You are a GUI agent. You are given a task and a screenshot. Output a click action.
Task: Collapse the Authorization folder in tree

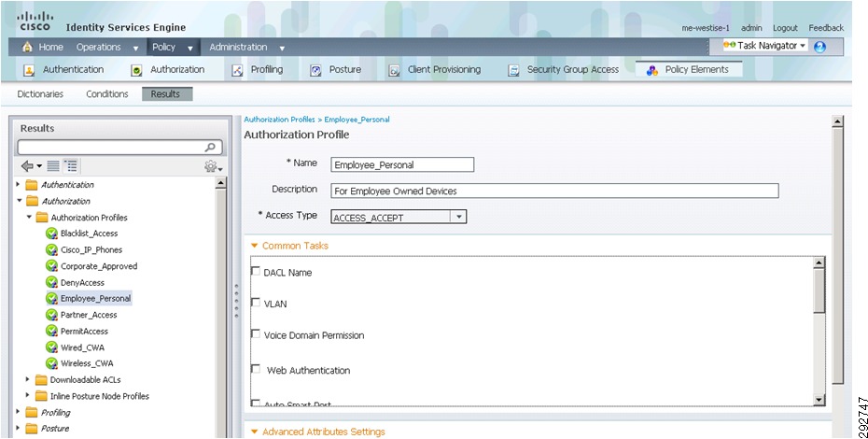20,201
